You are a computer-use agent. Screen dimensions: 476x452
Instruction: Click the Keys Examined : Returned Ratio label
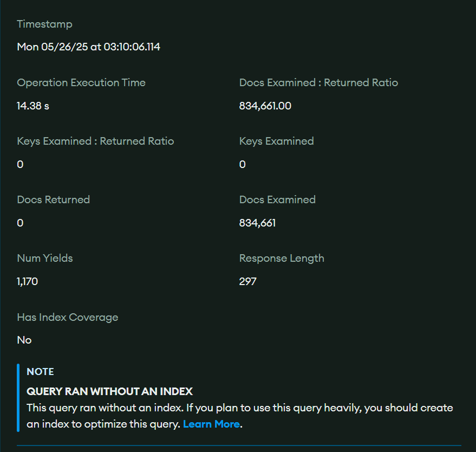coord(95,141)
